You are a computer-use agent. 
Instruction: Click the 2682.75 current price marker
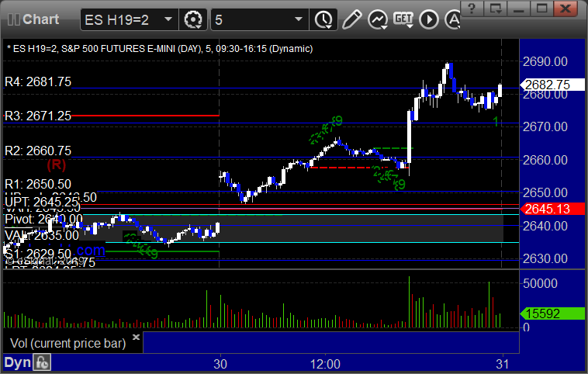(552, 85)
